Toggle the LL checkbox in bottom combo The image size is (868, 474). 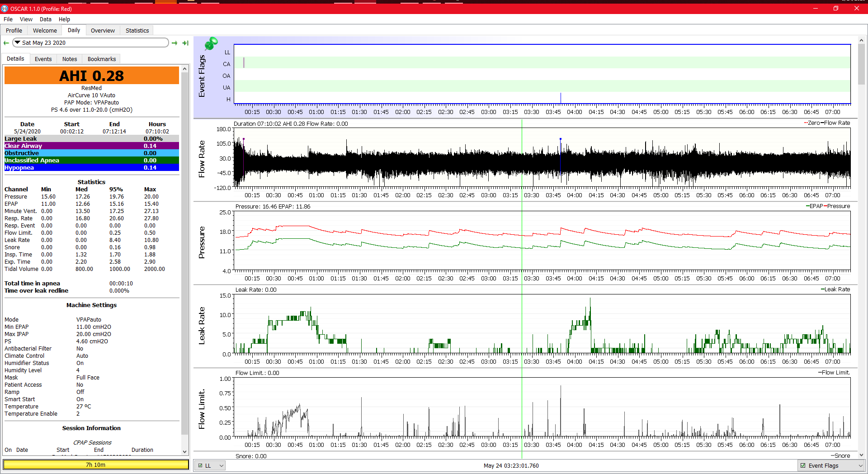200,465
